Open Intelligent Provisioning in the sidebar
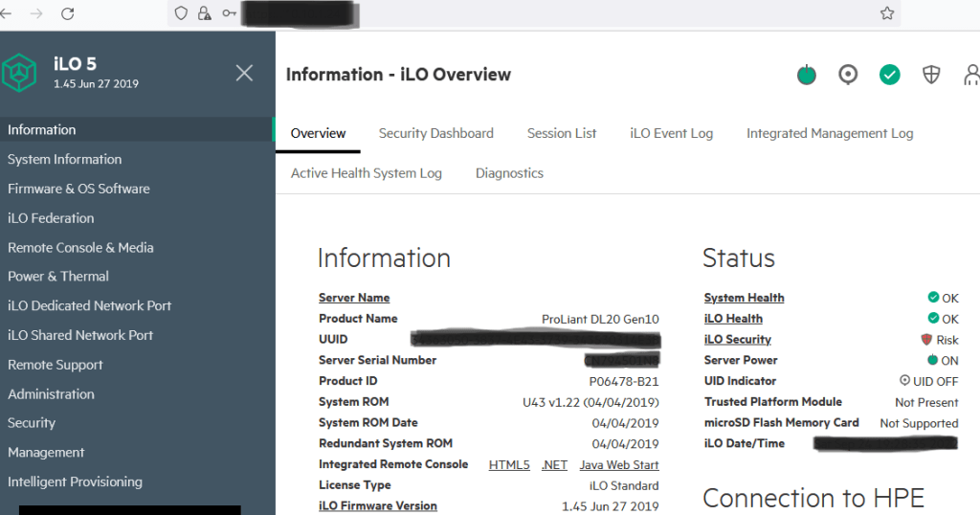Viewport: 980px width, 515px height. click(x=75, y=481)
